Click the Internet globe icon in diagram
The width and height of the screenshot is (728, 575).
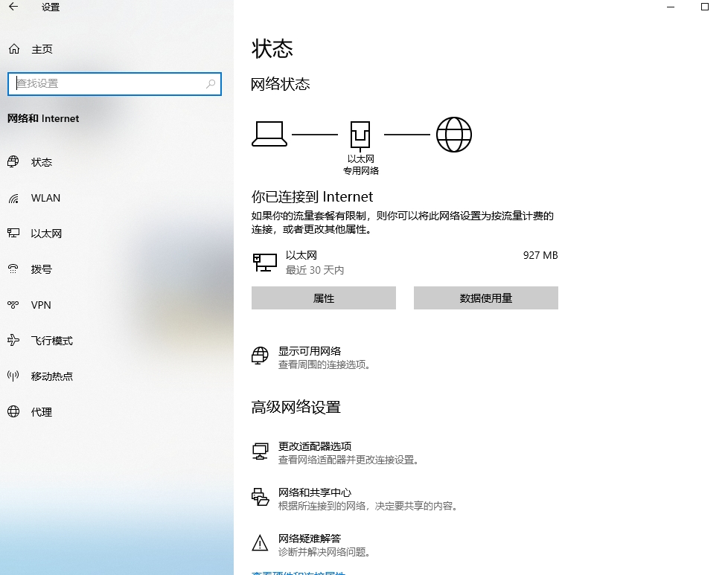tap(453, 135)
